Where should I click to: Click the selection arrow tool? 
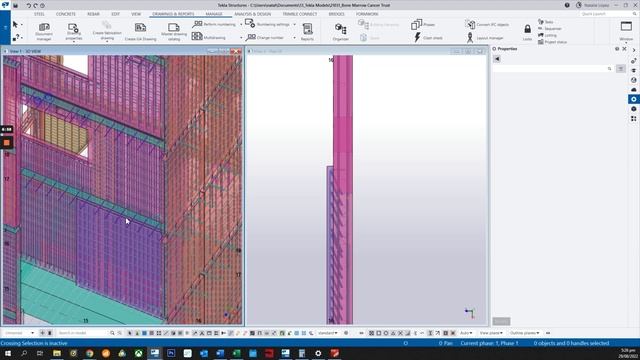[16, 24]
